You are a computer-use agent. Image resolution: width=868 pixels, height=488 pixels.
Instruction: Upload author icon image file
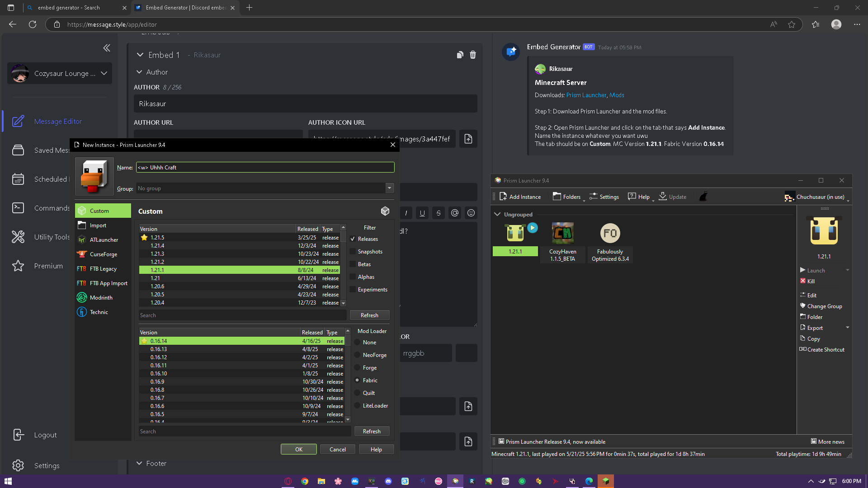point(468,139)
